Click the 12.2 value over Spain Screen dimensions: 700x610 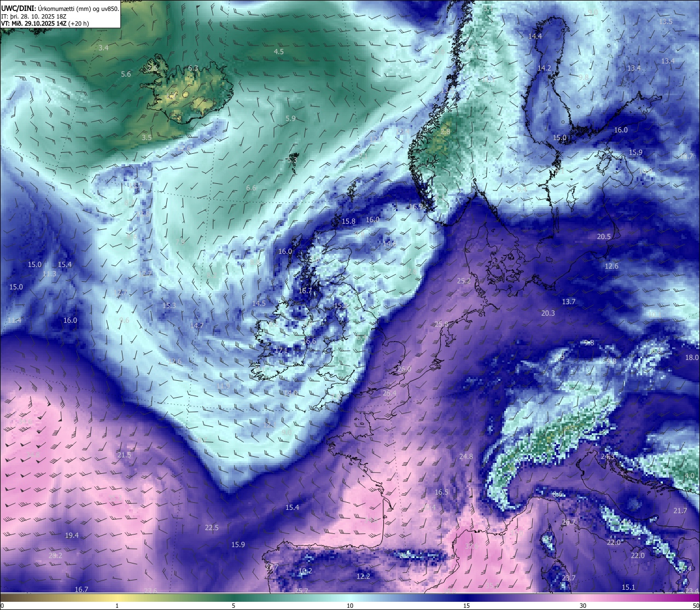click(x=363, y=577)
